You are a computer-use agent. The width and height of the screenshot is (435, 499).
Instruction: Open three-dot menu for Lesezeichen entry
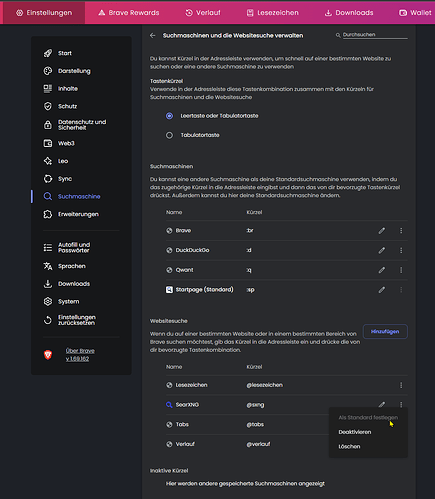coord(401,385)
